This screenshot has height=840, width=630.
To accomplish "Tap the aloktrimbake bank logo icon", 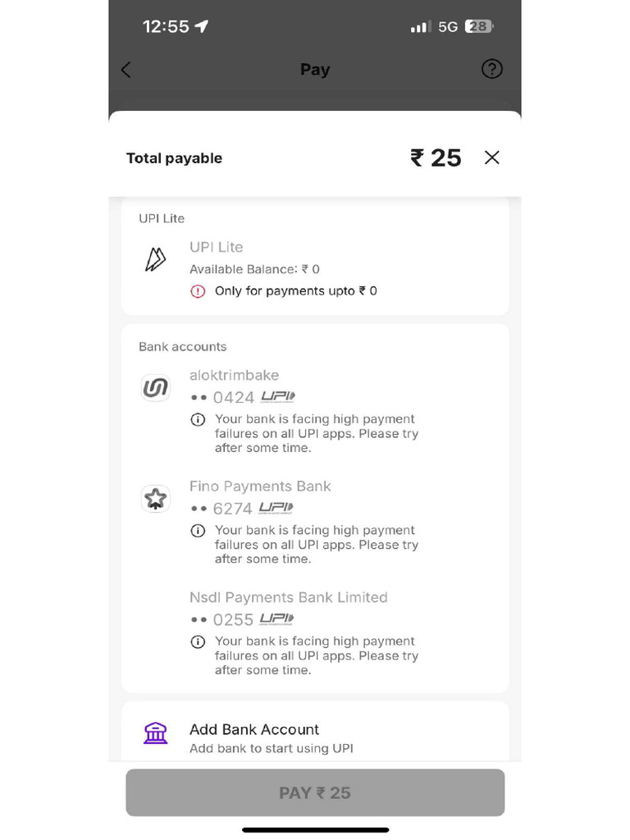I will [155, 388].
